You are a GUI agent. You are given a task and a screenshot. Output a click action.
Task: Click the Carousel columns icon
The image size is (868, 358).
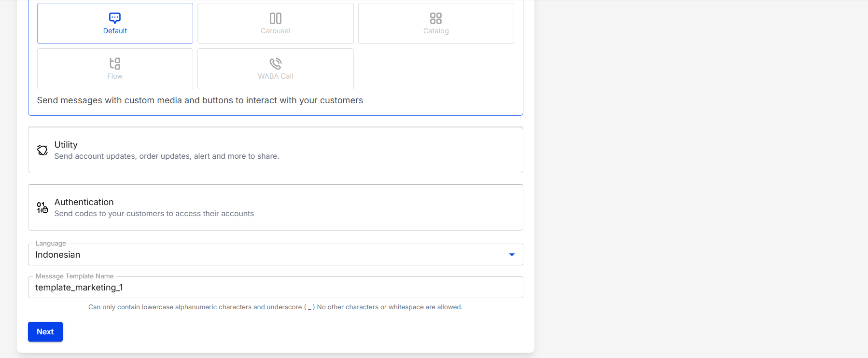pos(276,18)
